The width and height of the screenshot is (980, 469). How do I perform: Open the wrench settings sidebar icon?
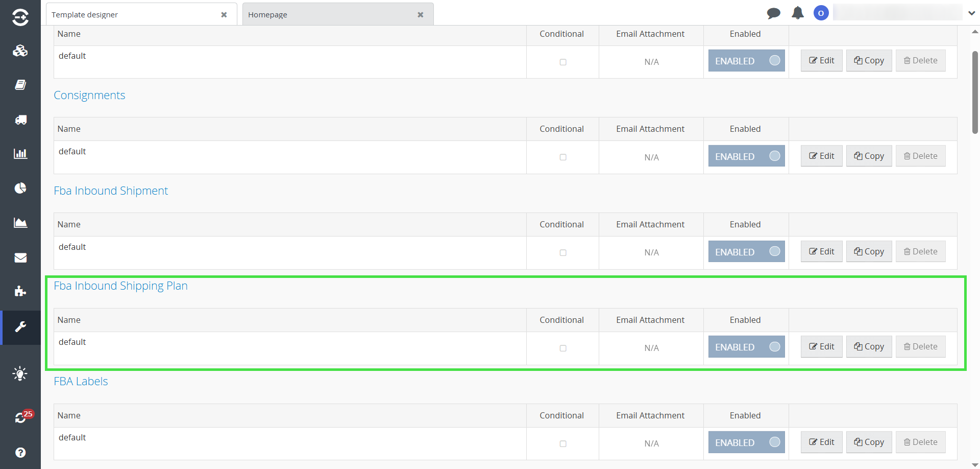[20, 327]
